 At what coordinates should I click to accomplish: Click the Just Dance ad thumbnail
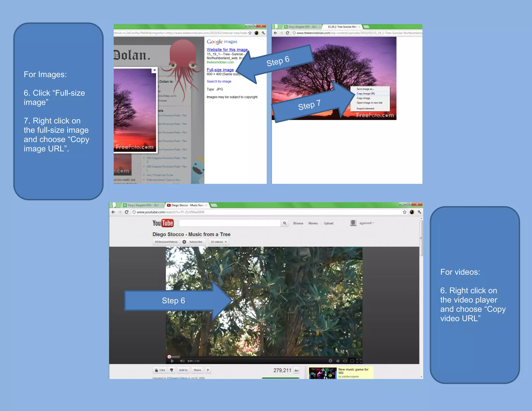point(323,373)
